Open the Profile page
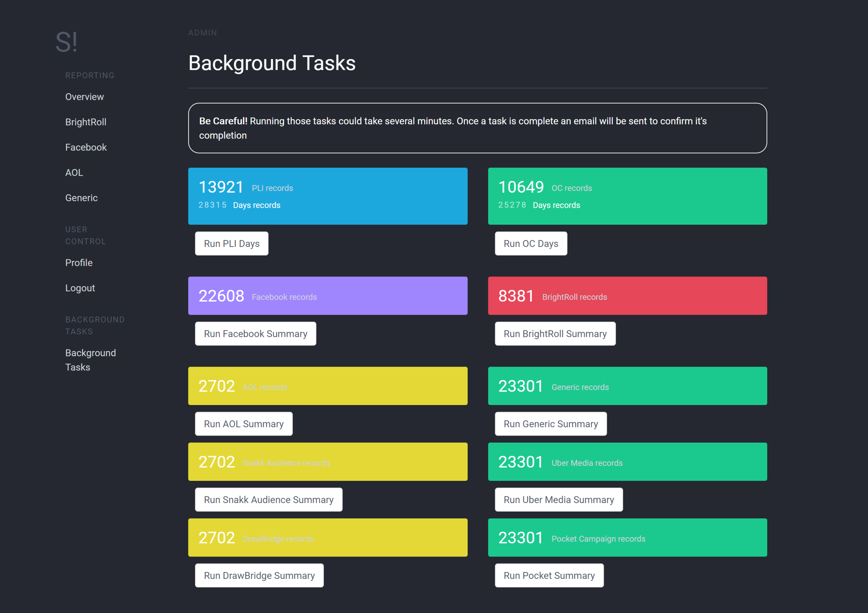The image size is (868, 613). (x=78, y=263)
